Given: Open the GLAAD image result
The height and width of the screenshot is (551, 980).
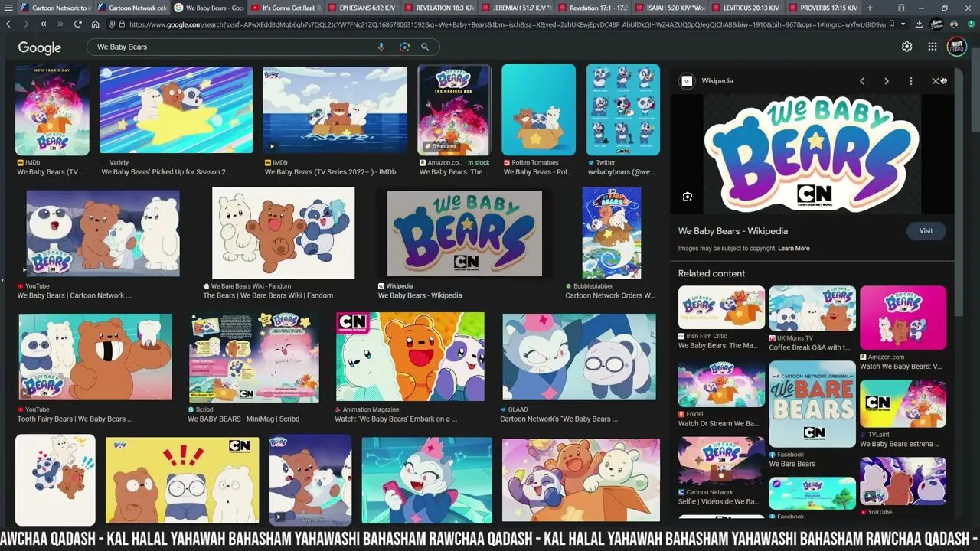Looking at the screenshot, I should click(579, 357).
